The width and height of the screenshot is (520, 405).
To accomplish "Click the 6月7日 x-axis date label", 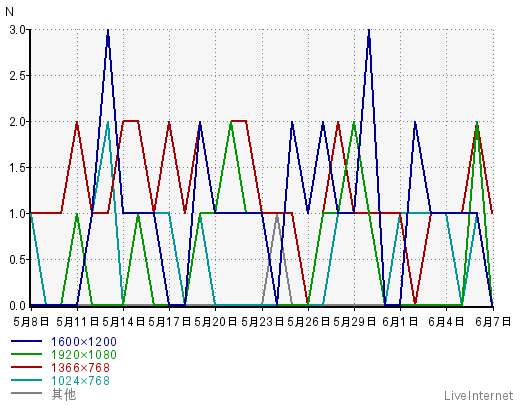I will [493, 322].
